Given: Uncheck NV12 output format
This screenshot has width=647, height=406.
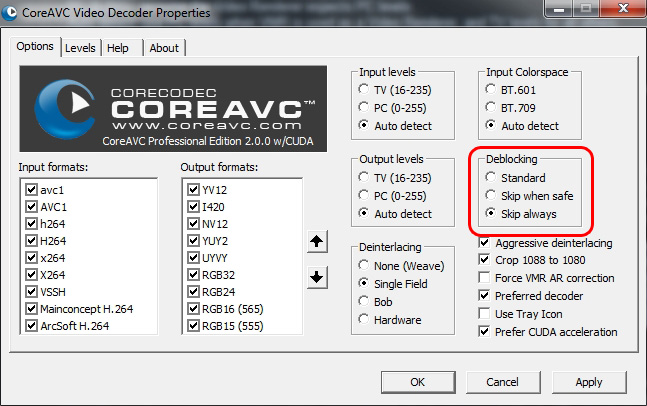Looking at the screenshot, I should (x=194, y=224).
